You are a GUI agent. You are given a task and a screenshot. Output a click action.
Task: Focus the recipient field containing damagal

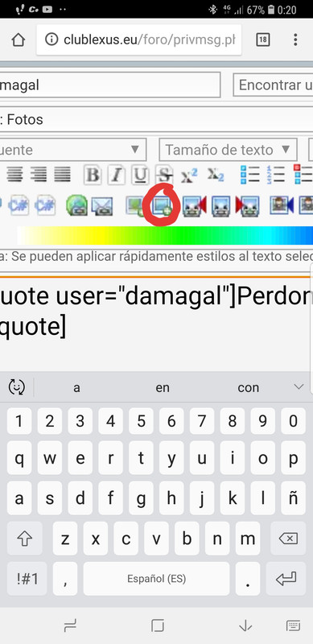(110, 85)
